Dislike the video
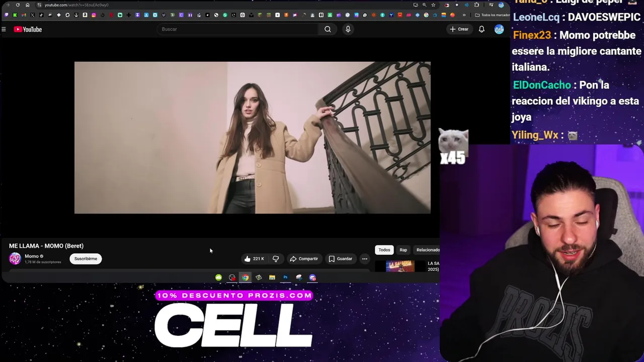This screenshot has width=644, height=362. pyautogui.click(x=276, y=259)
